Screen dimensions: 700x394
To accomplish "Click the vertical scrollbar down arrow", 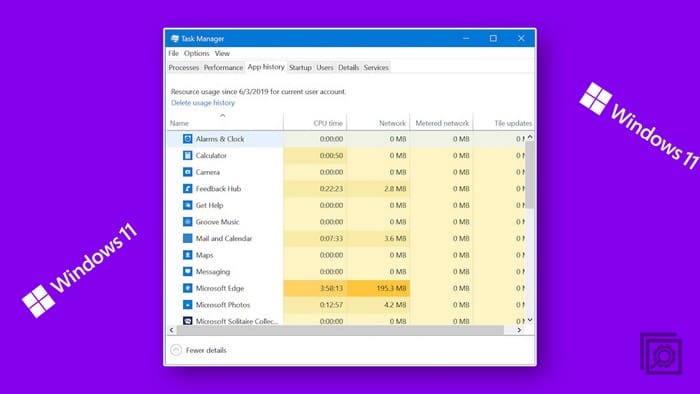I will [x=530, y=320].
